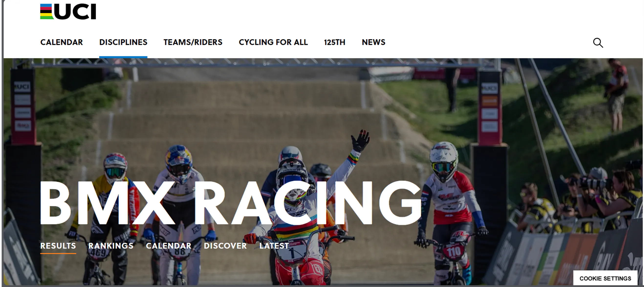Open the 125TH menu item
Image resolution: width=644 pixels, height=287 pixels.
(x=335, y=42)
